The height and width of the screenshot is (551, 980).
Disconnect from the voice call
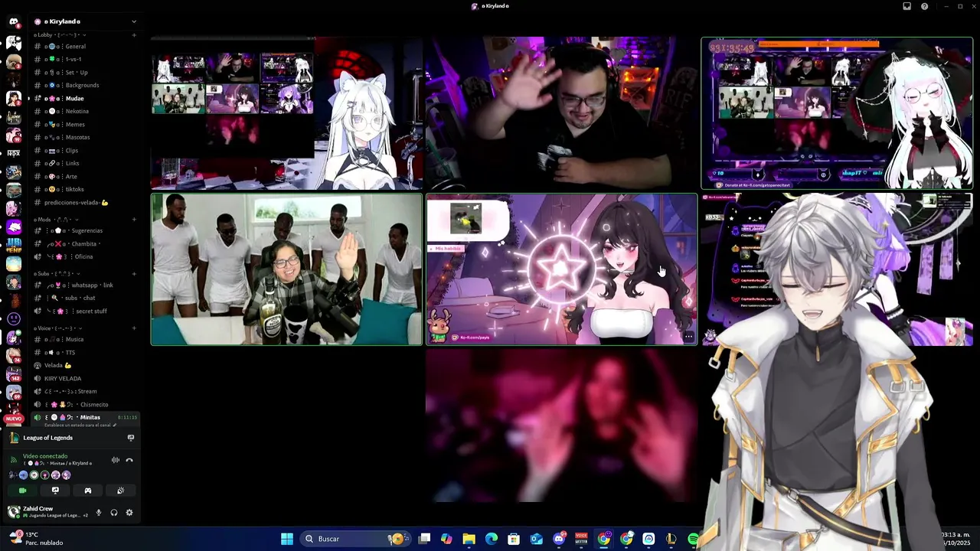click(x=129, y=460)
